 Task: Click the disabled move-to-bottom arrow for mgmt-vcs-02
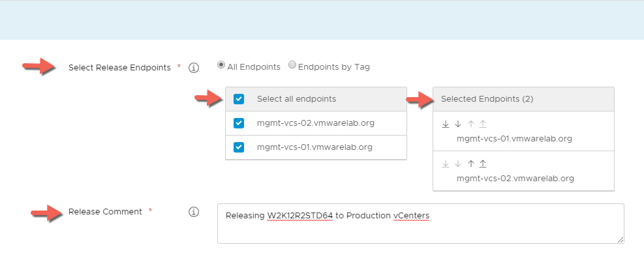[x=446, y=164]
